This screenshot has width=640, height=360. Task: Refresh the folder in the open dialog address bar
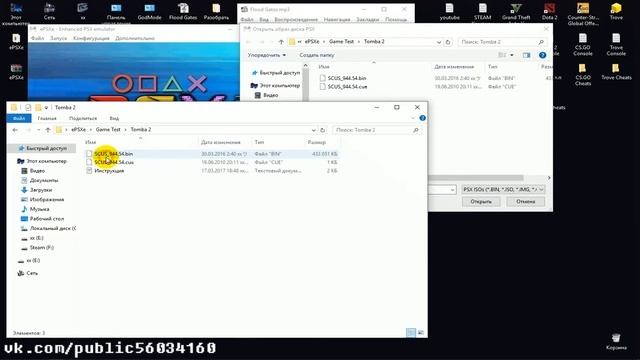(x=448, y=42)
